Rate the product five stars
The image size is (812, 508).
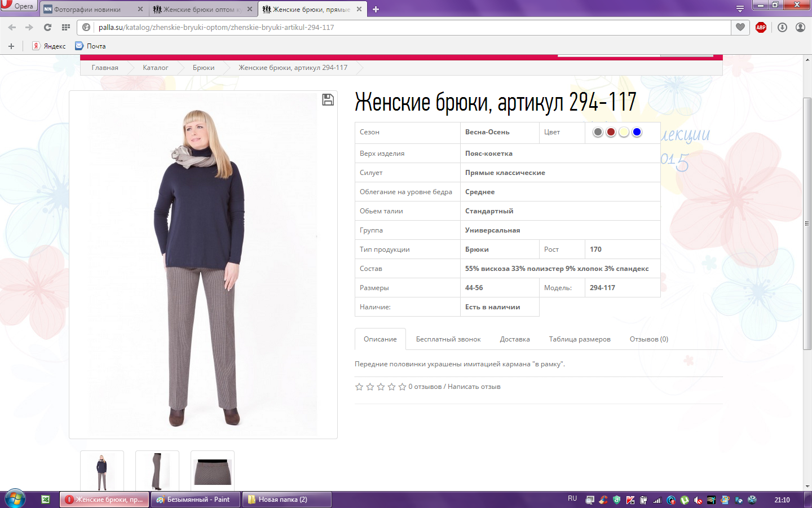(402, 387)
